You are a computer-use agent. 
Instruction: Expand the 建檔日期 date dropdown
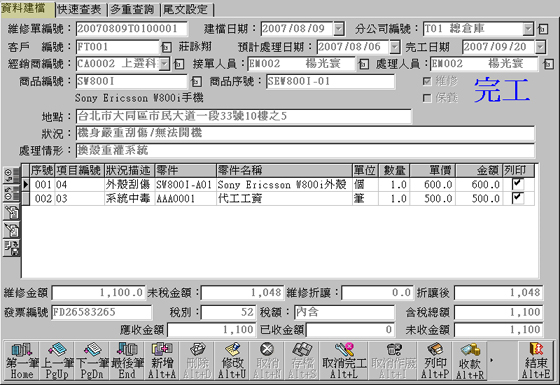click(x=339, y=29)
